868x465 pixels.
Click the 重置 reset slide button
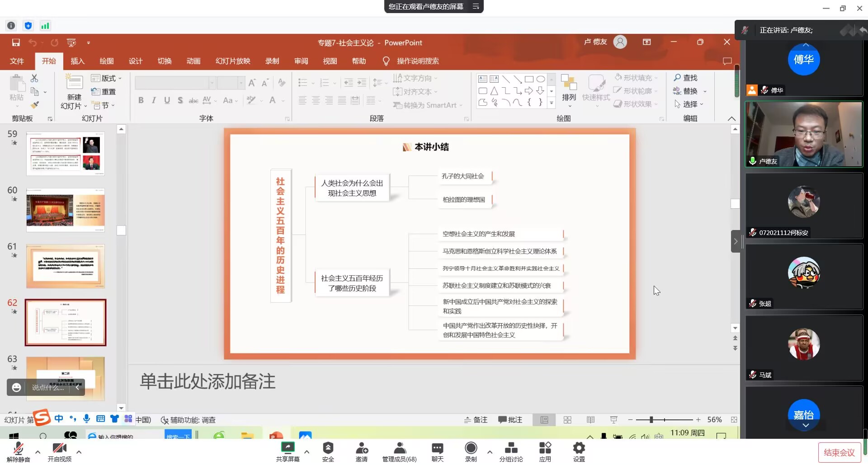(x=104, y=92)
